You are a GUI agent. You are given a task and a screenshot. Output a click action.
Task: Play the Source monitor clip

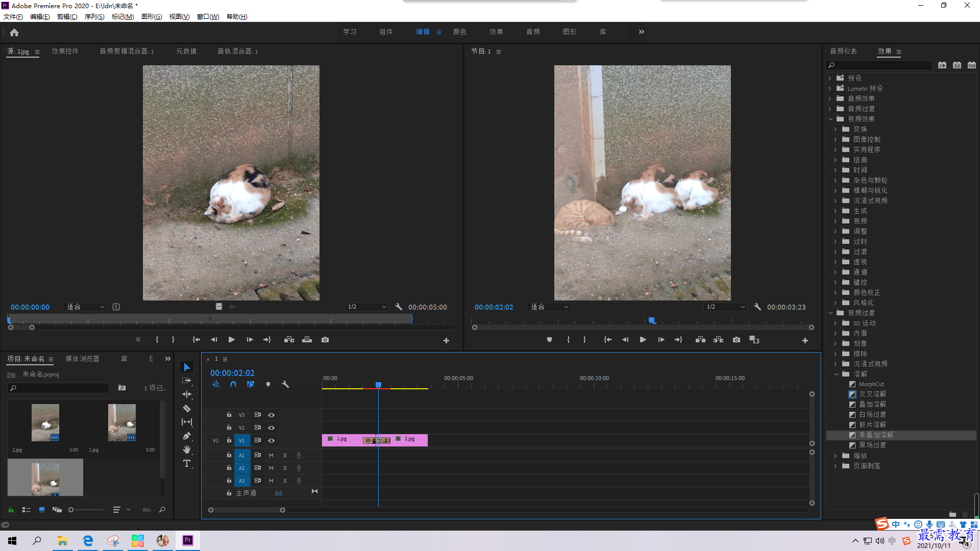pos(232,340)
